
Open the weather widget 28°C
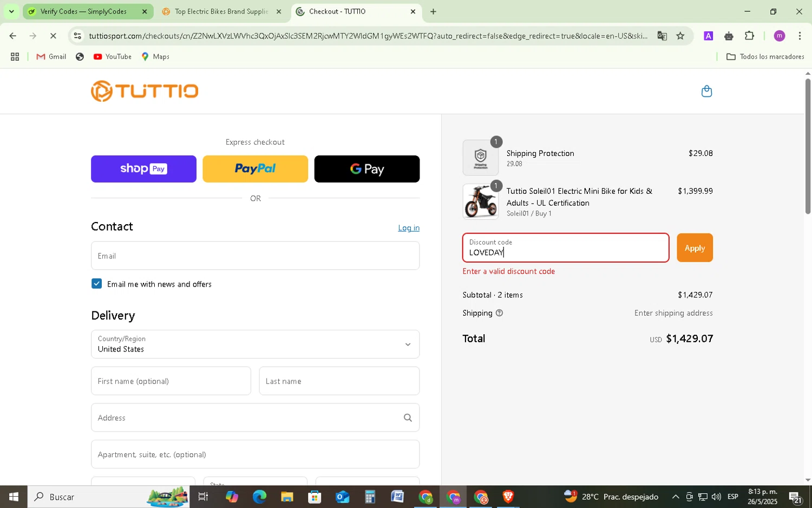[x=611, y=497]
